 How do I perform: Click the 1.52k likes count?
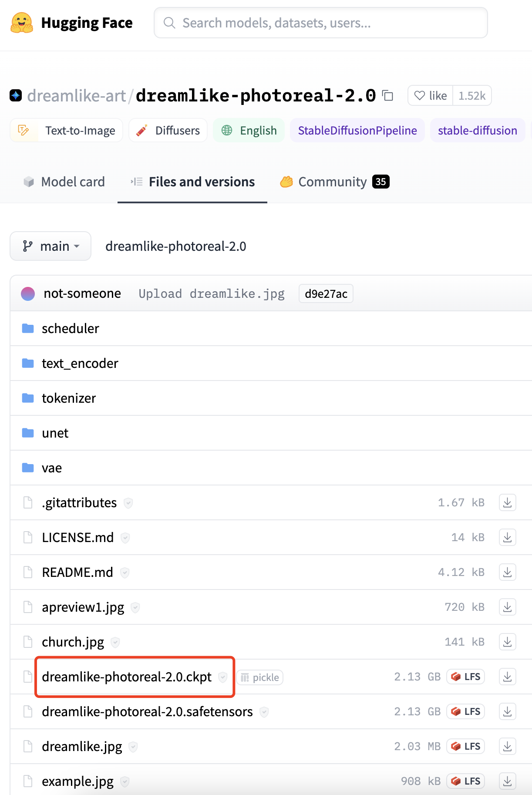click(472, 95)
